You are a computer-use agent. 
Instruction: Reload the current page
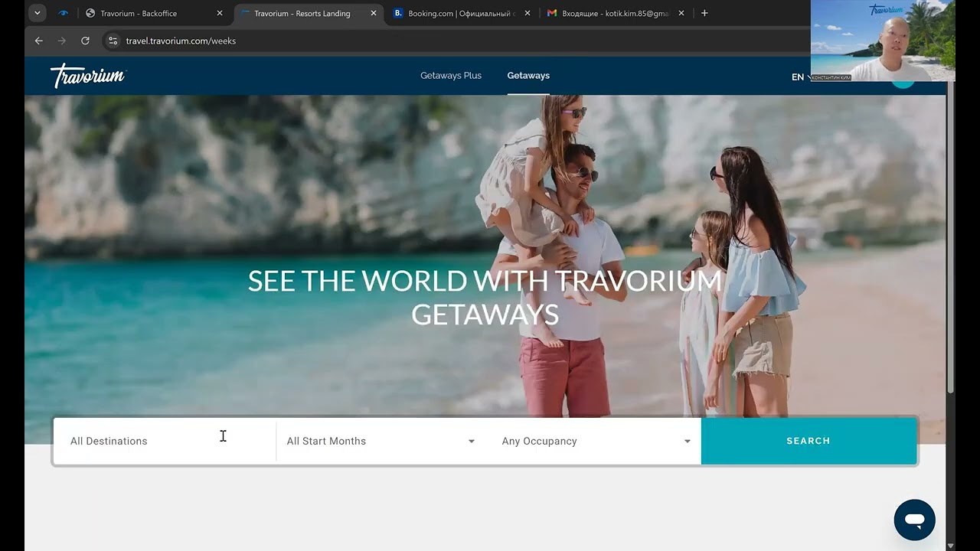(85, 41)
